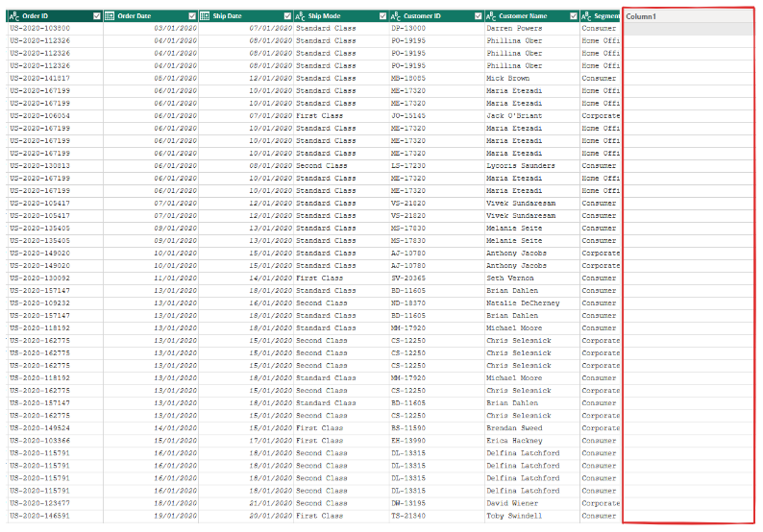Click the text type icon on Order ID header
The width and height of the screenshot is (763, 532).
click(x=14, y=16)
